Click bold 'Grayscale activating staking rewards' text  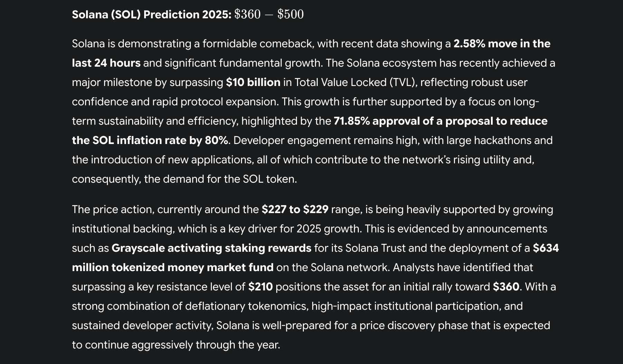[211, 248]
